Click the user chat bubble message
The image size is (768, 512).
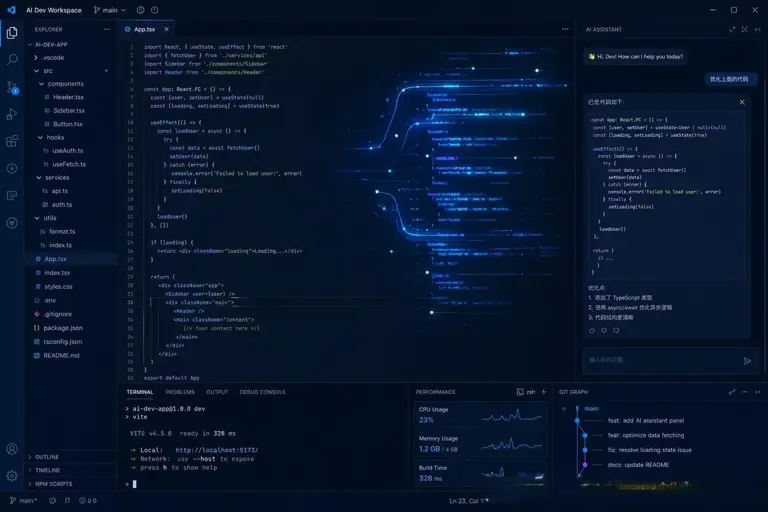(729, 79)
